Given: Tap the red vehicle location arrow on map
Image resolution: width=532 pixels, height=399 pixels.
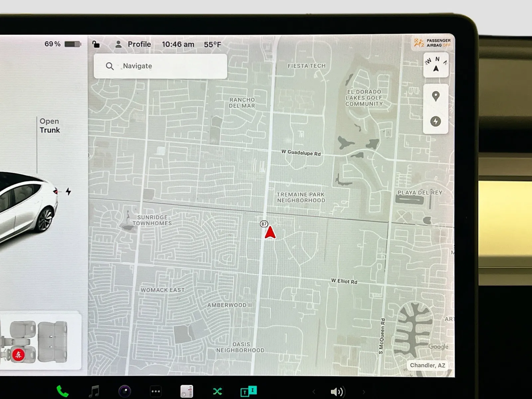Looking at the screenshot, I should point(270,232).
